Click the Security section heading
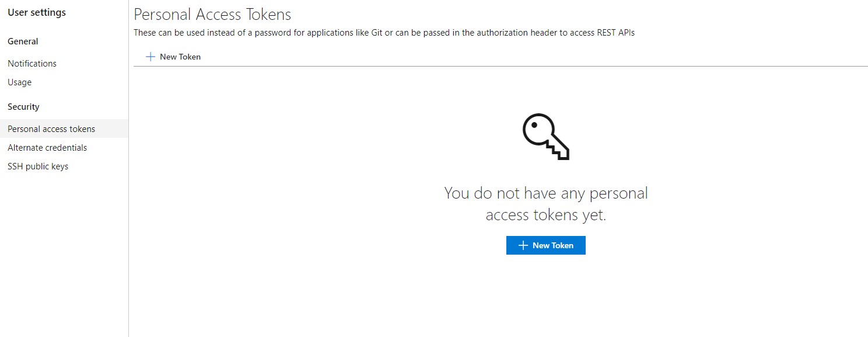Viewport: 868px width, 337px height. coord(23,107)
